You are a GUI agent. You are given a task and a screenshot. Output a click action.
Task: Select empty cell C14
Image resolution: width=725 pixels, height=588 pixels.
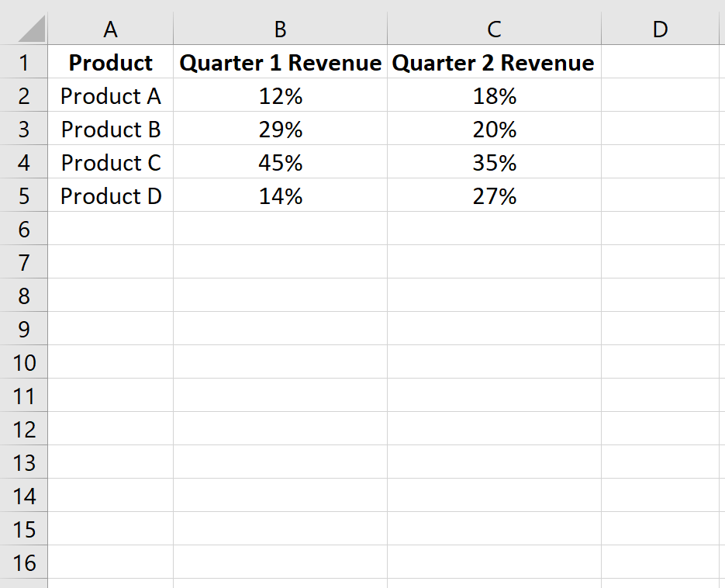tap(494, 495)
